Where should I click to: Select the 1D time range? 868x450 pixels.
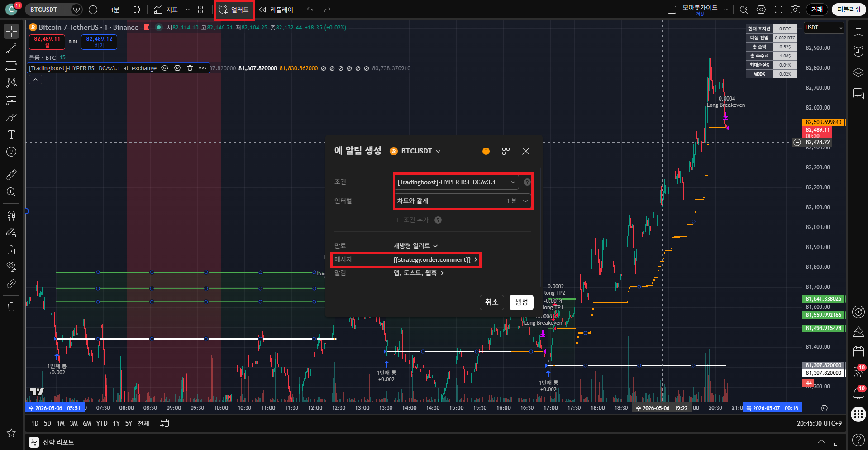pos(35,423)
